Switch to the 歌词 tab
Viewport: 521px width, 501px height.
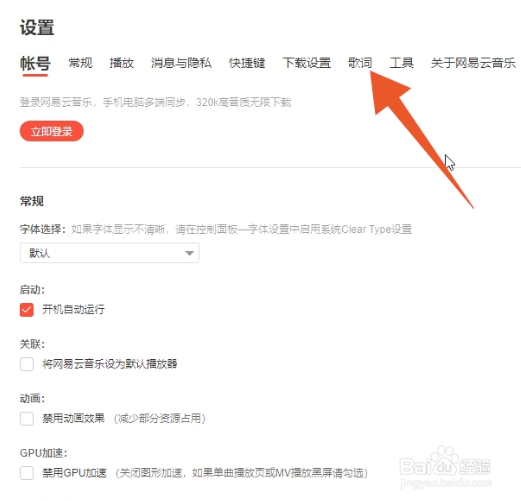coord(360,63)
